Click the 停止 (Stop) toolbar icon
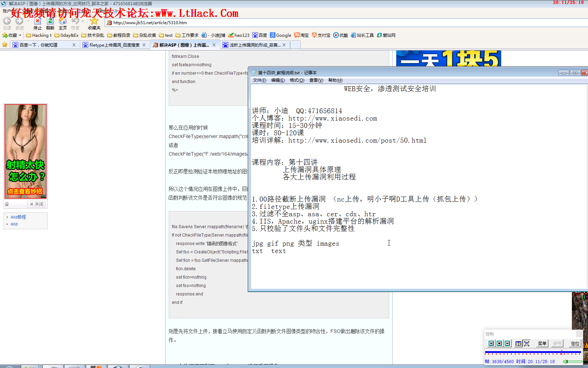The height and width of the screenshot is (368, 588). 37,22
